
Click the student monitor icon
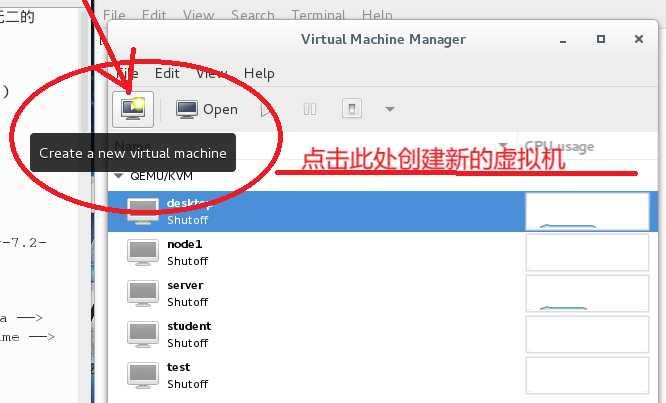pyautogui.click(x=143, y=334)
